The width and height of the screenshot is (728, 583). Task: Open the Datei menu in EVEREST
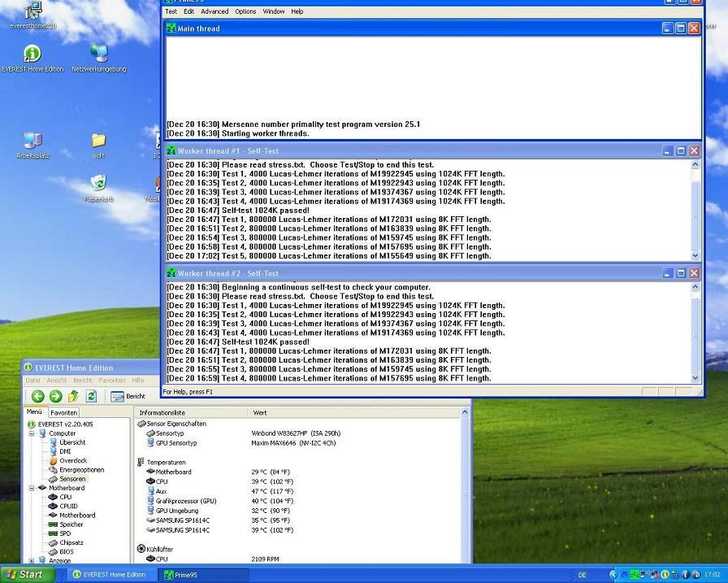(x=32, y=380)
